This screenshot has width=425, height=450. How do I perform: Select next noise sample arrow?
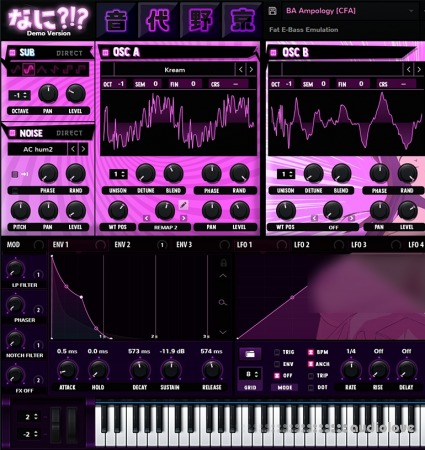coord(83,149)
